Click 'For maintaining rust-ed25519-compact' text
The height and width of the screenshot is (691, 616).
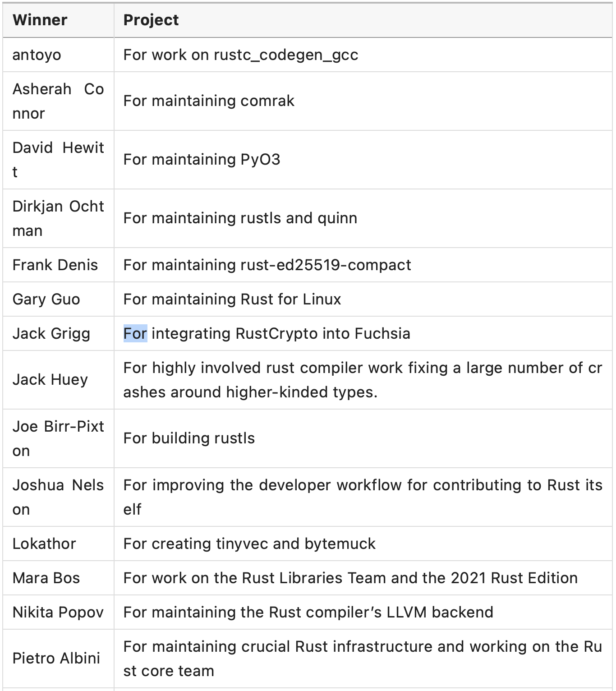(x=267, y=265)
